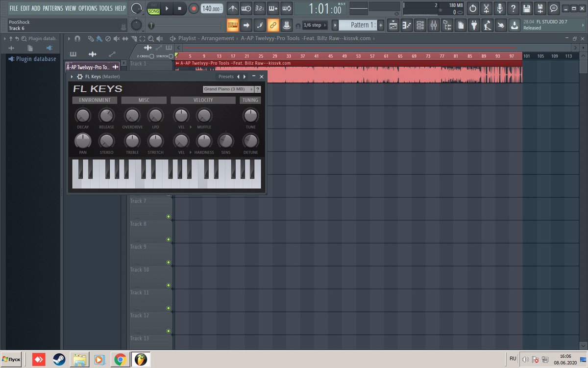Open Google Chrome from the taskbar
The height and width of the screenshot is (368, 588).
point(120,359)
